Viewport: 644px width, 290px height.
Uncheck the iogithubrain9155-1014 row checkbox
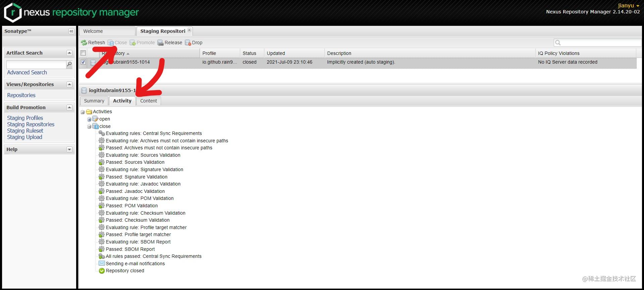coord(83,62)
